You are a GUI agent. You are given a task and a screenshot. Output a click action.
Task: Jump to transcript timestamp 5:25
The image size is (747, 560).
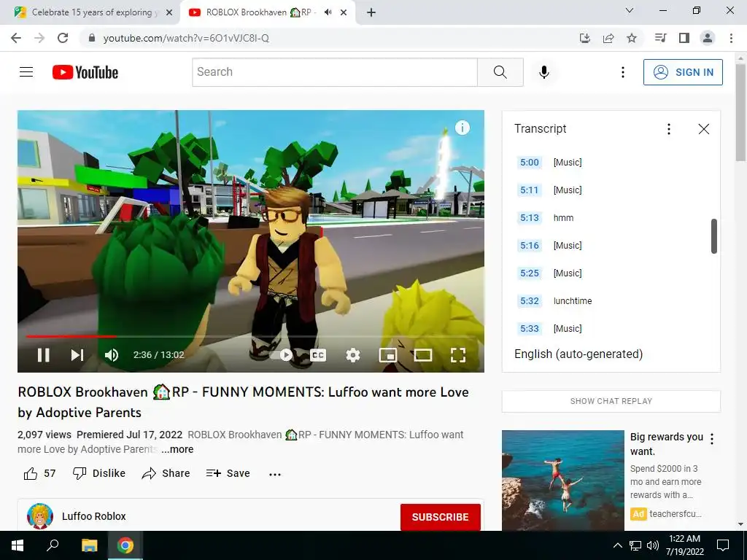click(530, 273)
